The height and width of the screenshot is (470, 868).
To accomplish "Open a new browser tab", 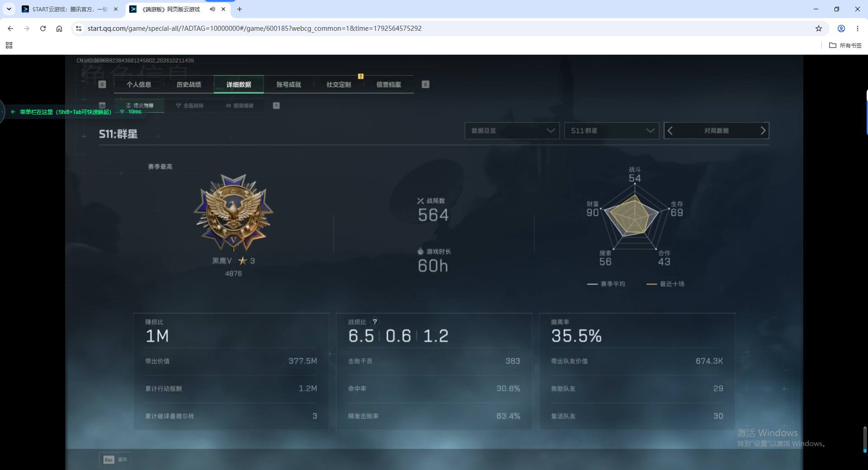I will coord(240,9).
